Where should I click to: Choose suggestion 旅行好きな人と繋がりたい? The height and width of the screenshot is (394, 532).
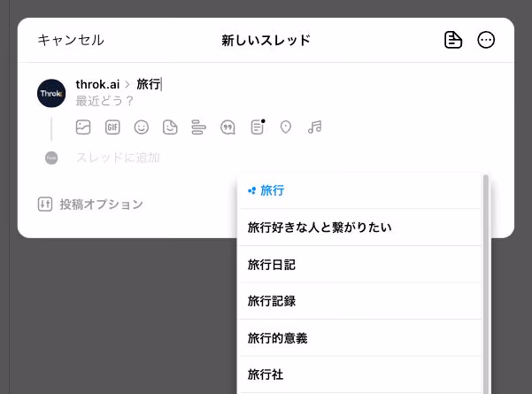point(360,228)
